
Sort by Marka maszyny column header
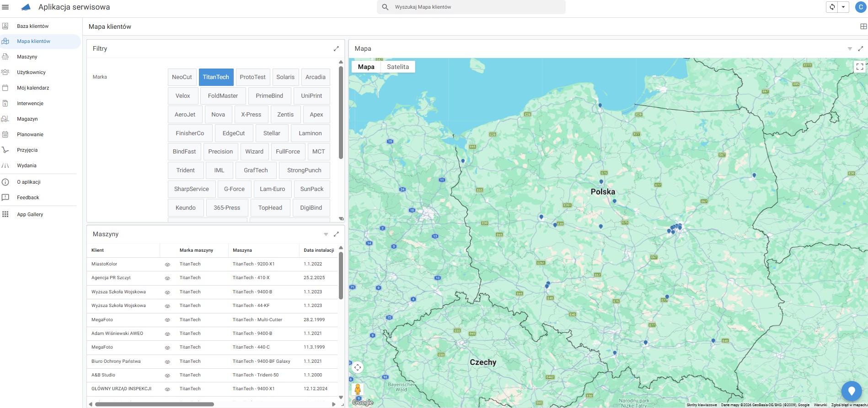196,250
